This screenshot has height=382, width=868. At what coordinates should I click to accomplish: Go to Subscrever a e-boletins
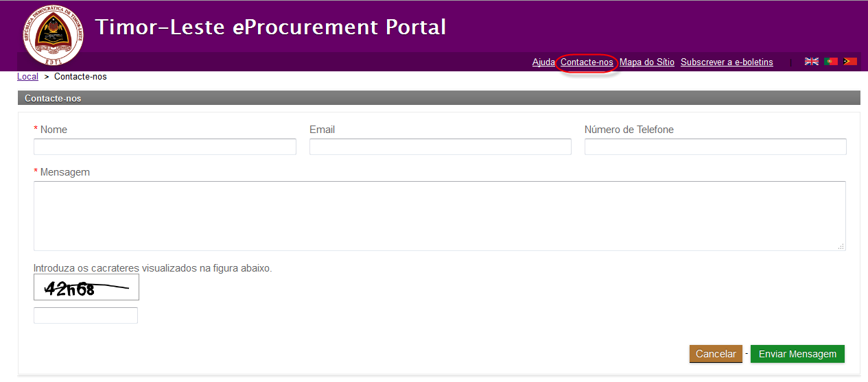(727, 62)
